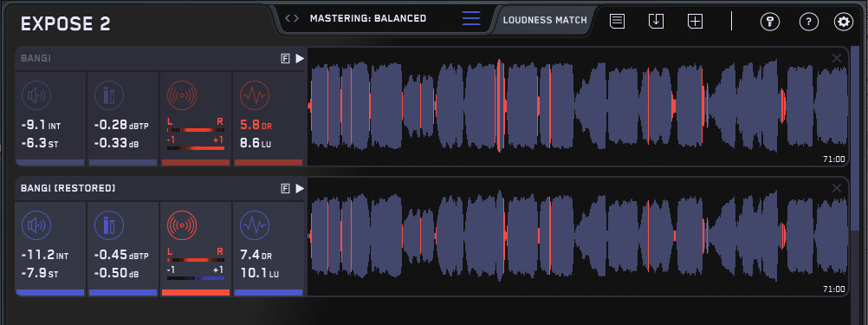The image size is (868, 325).
Task: Click the dynamic range waveform icon for BANGI
Action: [x=255, y=95]
